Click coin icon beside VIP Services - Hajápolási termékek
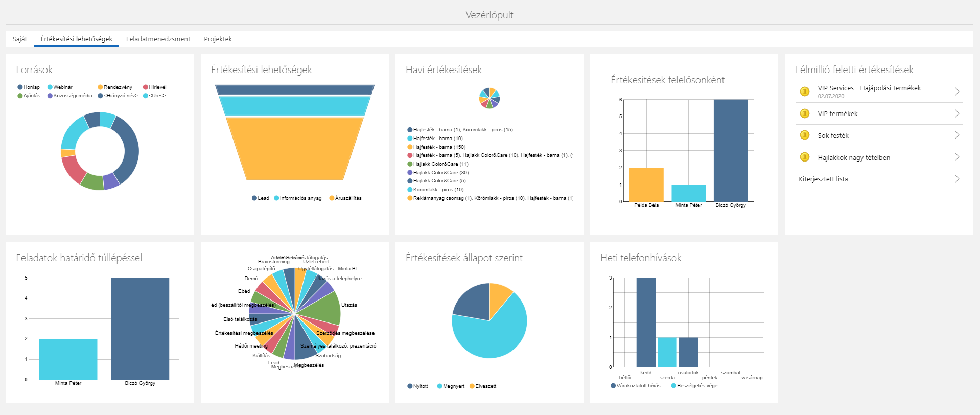Image resolution: width=980 pixels, height=415 pixels. (x=804, y=91)
